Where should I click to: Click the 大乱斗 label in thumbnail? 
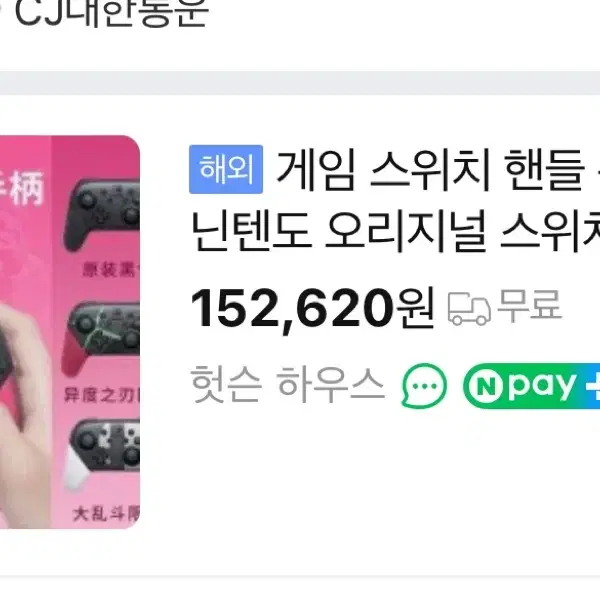[106, 514]
